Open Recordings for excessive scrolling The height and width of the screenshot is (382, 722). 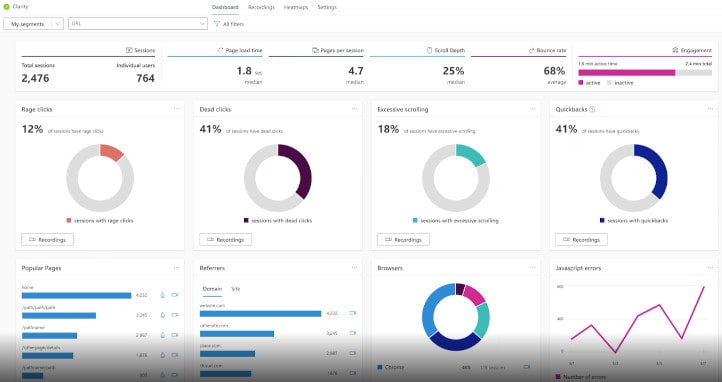pyautogui.click(x=403, y=240)
